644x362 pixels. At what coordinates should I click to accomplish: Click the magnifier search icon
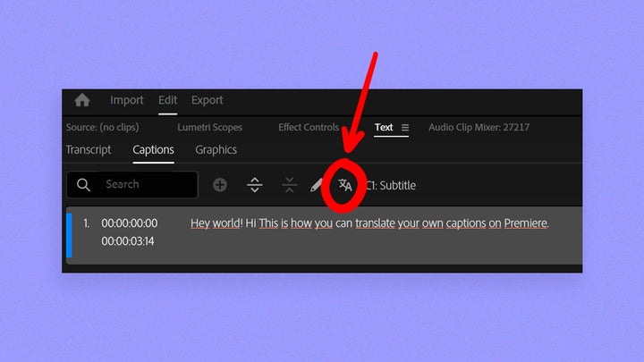point(83,185)
